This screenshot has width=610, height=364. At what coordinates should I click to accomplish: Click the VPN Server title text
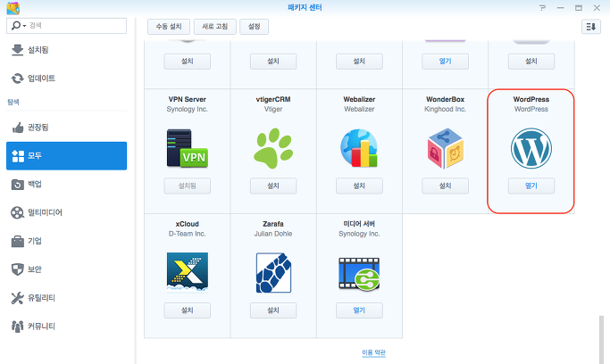[188, 99]
